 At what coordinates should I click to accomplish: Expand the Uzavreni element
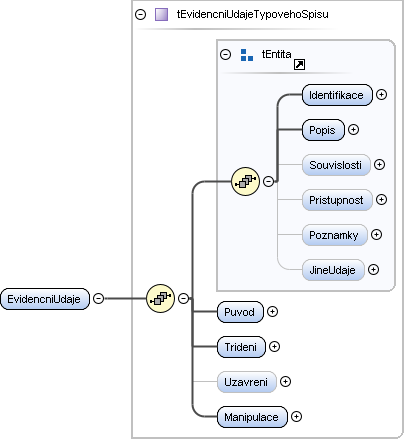285,381
